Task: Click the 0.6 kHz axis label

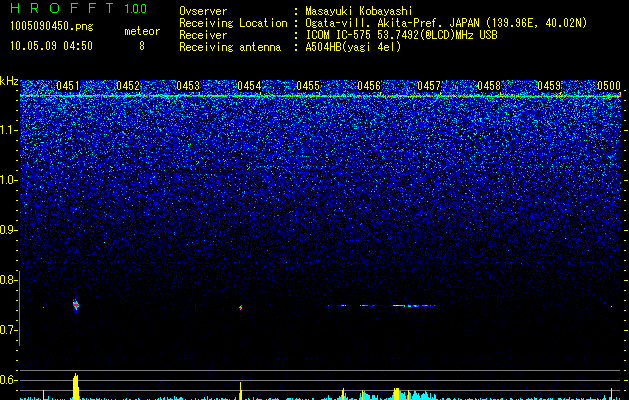Action: [x=8, y=380]
